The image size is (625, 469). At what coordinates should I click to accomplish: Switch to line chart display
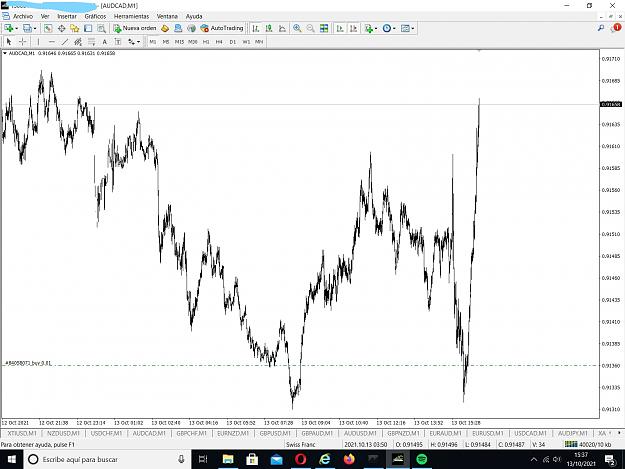282,28
